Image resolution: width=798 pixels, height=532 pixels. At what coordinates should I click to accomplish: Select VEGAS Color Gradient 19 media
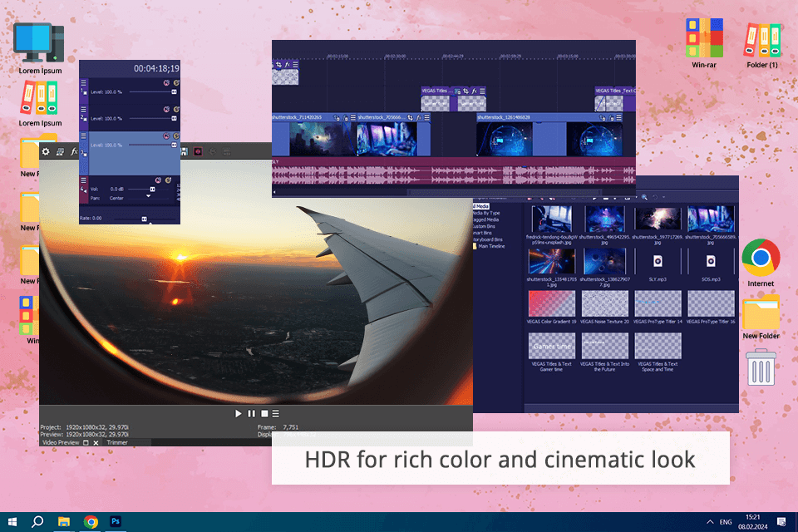click(x=552, y=308)
